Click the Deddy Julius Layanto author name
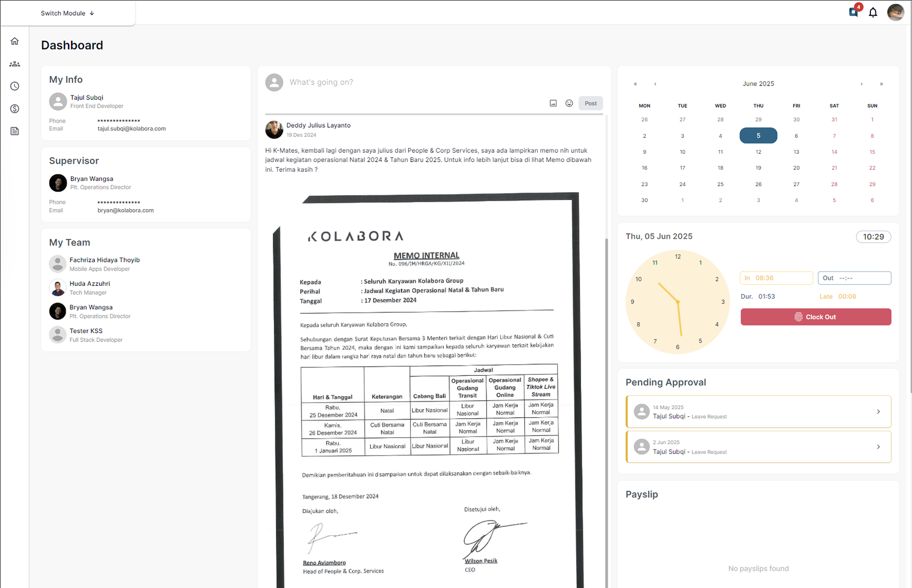912x588 pixels. pyautogui.click(x=318, y=125)
